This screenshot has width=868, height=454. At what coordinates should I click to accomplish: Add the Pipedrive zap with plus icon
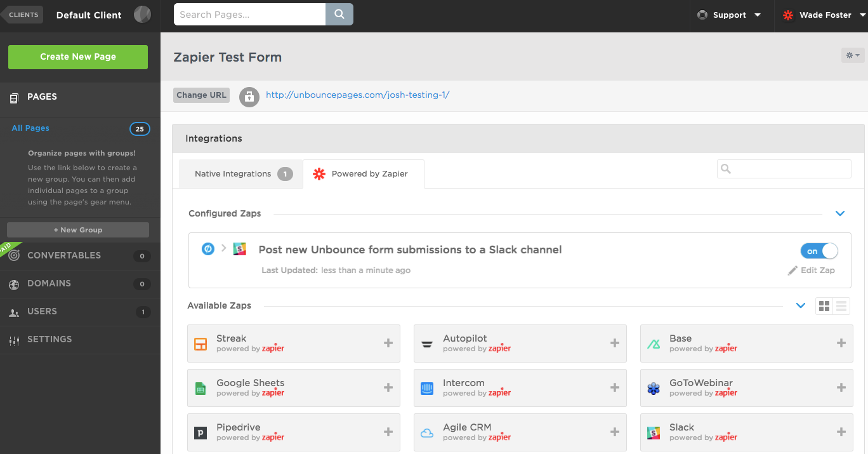pyautogui.click(x=388, y=432)
